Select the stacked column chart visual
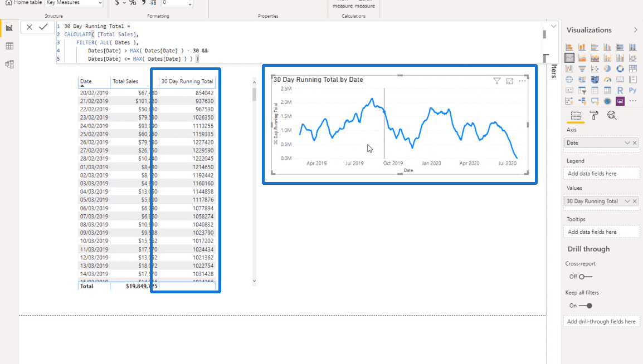The image size is (643, 364). point(582,47)
